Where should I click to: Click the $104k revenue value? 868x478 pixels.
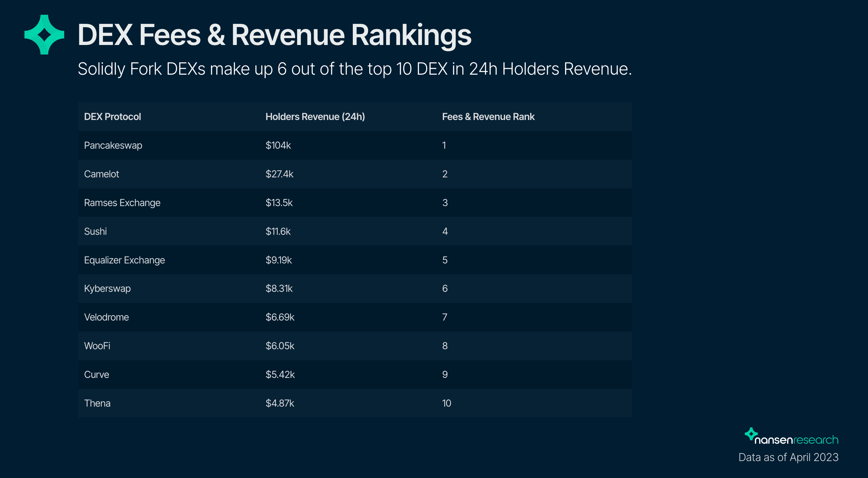[x=278, y=145]
